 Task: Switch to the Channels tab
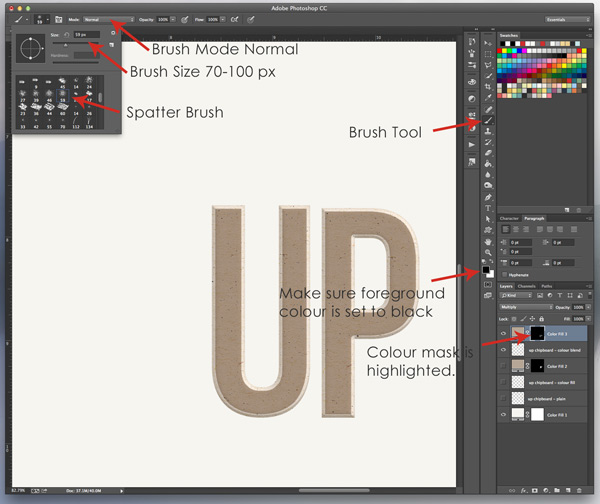pyautogui.click(x=528, y=286)
